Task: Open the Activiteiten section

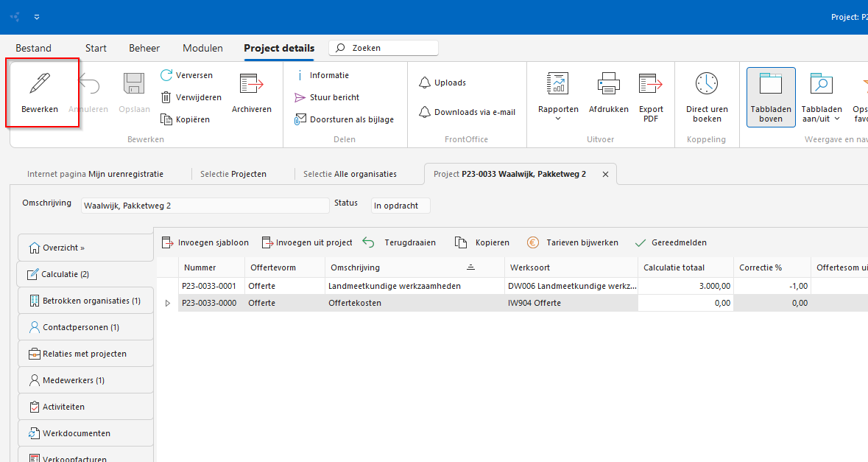Action: click(86, 407)
